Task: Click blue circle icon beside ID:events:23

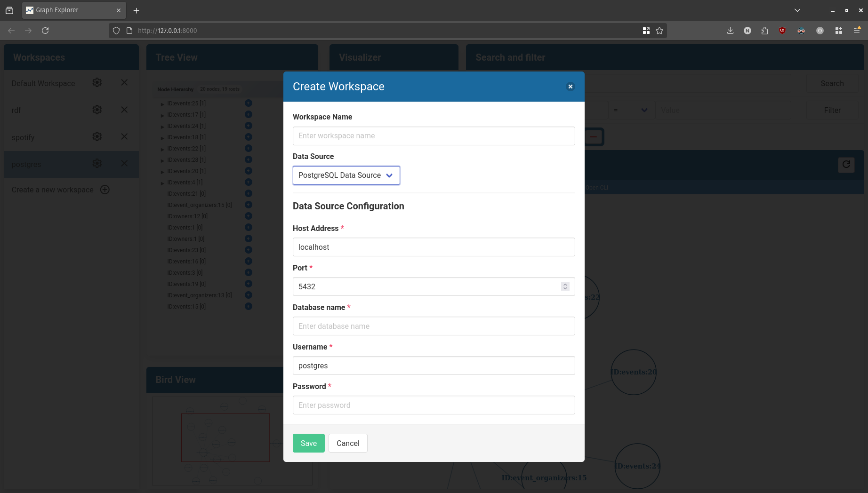Action: pyautogui.click(x=249, y=250)
